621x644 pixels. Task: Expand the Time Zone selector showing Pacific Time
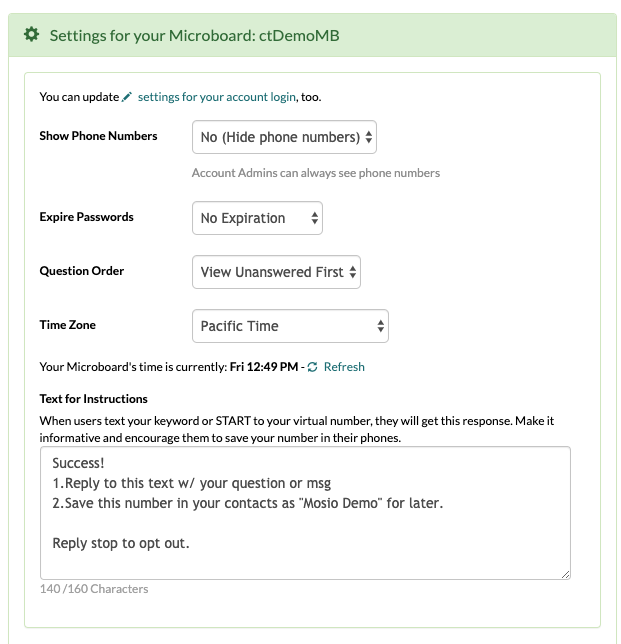tap(290, 326)
